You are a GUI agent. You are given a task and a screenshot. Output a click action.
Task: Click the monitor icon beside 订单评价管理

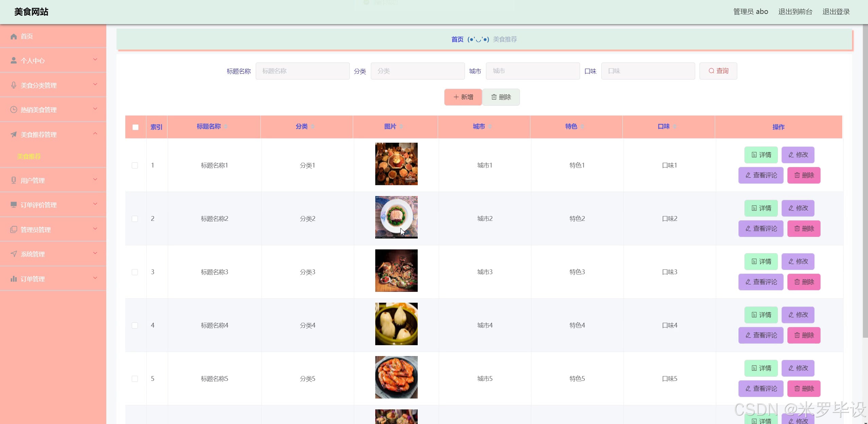click(x=14, y=205)
